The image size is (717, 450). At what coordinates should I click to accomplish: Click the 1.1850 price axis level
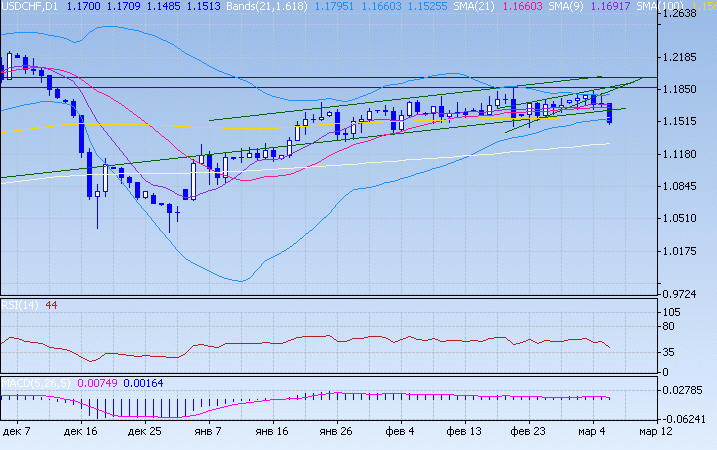click(679, 89)
